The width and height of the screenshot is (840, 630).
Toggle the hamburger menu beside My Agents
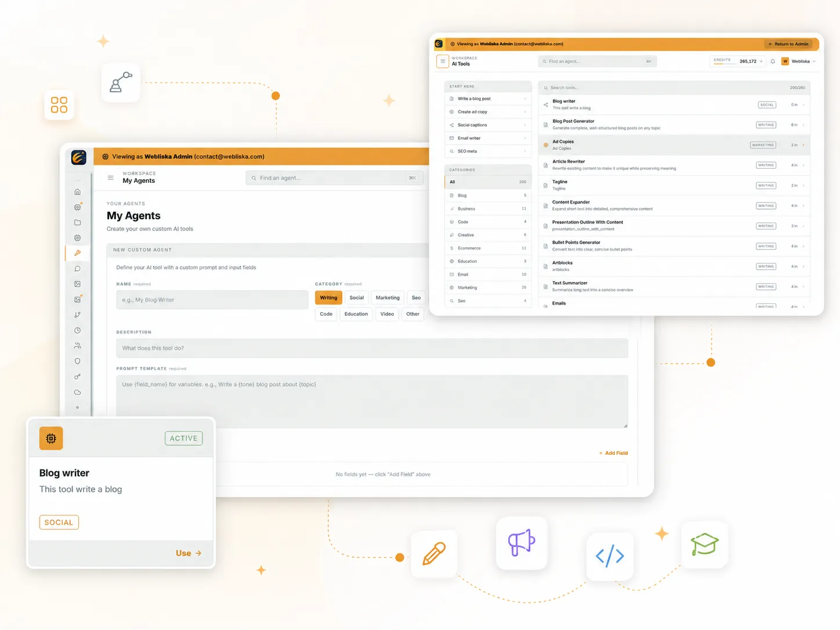[x=110, y=178]
